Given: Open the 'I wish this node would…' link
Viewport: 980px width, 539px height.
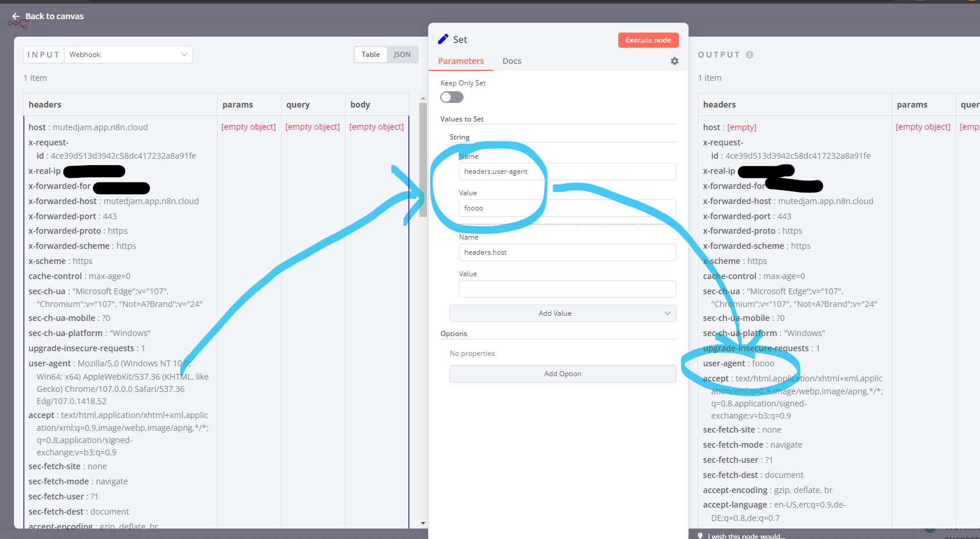Looking at the screenshot, I should coord(746,536).
